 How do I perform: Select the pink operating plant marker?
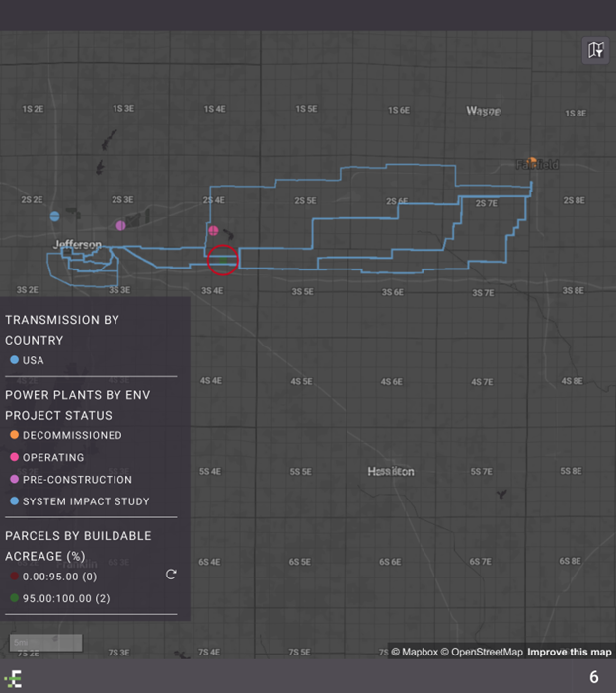213,230
